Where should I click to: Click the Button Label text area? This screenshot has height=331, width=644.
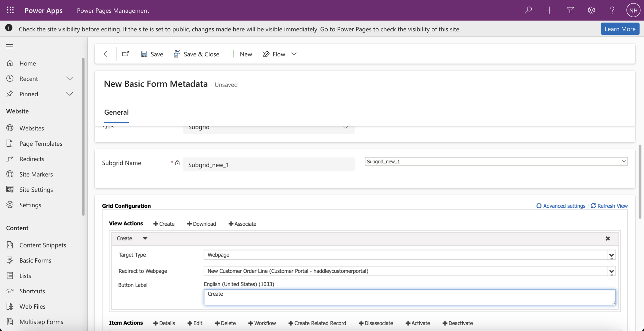409,297
